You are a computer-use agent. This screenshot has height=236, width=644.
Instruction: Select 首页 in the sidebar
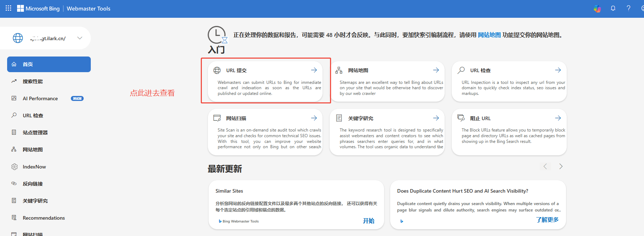[x=49, y=64]
